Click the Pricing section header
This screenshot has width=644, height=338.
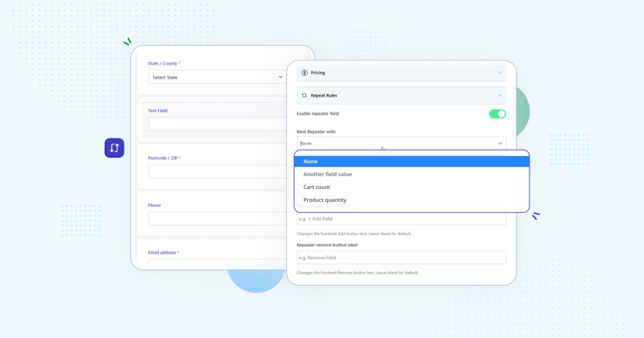coord(401,73)
